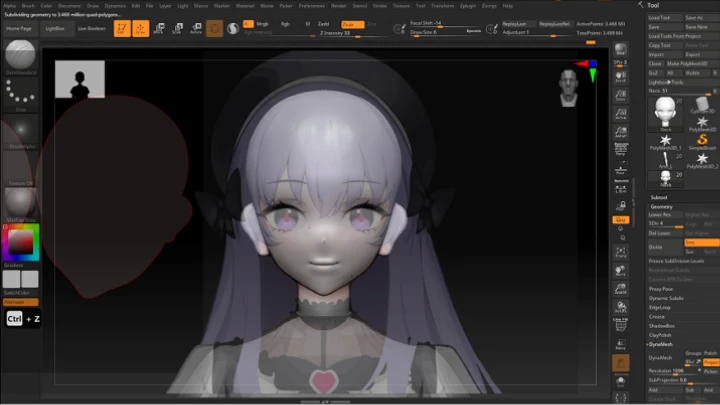Image resolution: width=720 pixels, height=405 pixels.
Task: Adjust the Draw Size slider
Action: click(x=444, y=32)
